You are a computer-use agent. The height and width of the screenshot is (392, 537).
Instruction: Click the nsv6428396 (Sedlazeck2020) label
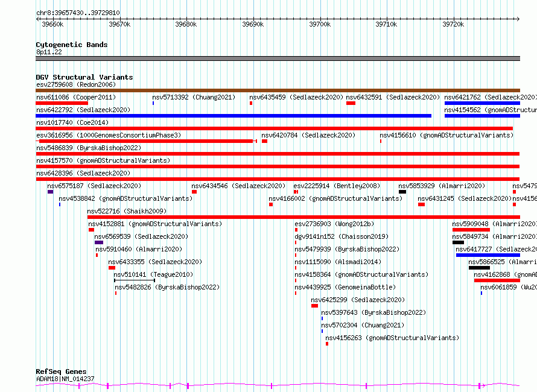tap(83, 173)
